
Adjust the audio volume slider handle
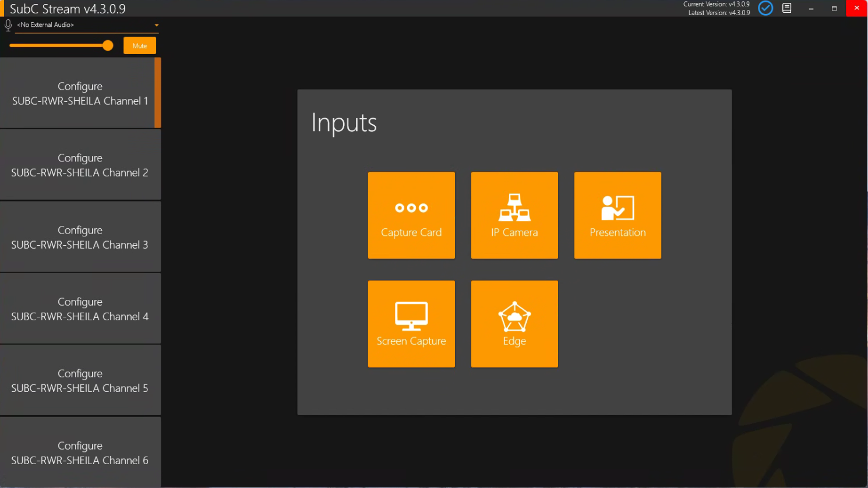tap(108, 45)
